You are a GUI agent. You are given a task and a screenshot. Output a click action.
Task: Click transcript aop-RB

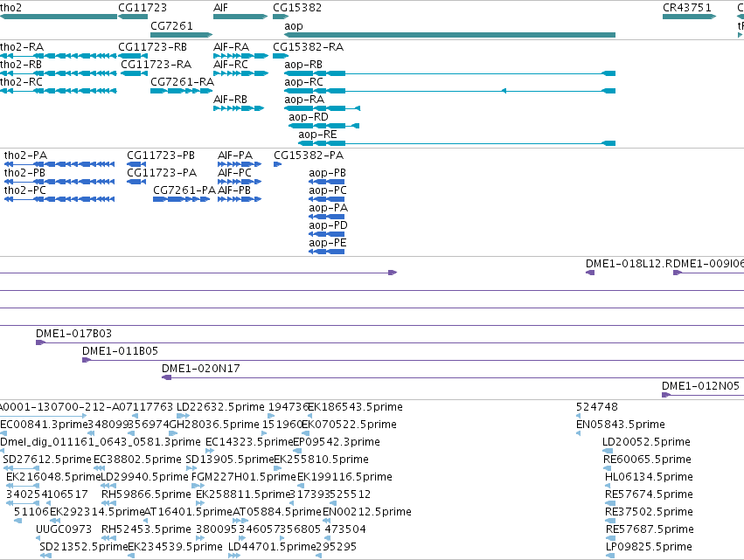[x=450, y=73]
